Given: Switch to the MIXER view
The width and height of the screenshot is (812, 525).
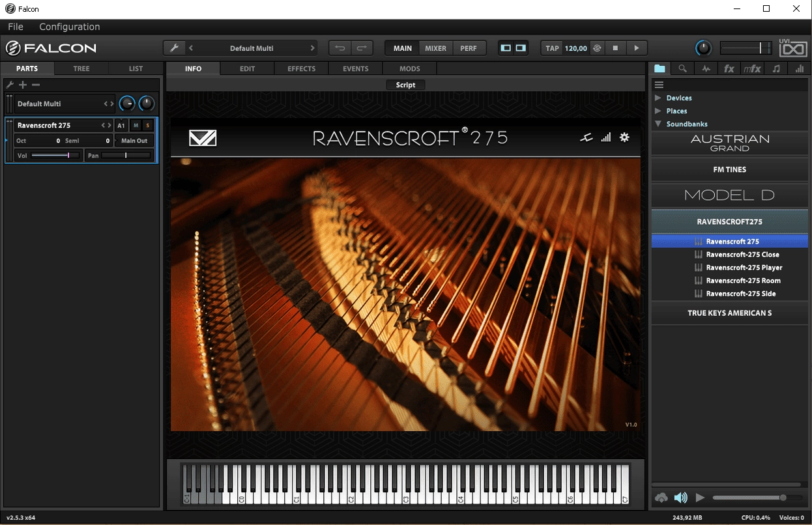Looking at the screenshot, I should [436, 48].
